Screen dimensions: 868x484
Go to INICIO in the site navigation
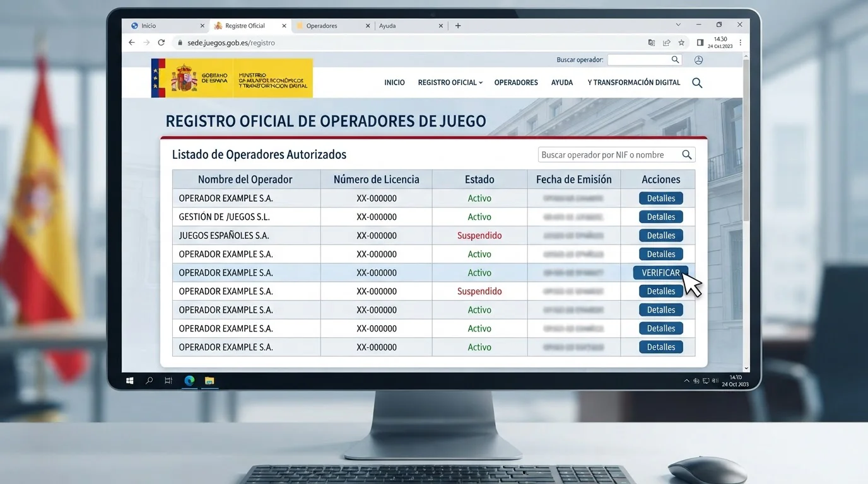tap(395, 83)
